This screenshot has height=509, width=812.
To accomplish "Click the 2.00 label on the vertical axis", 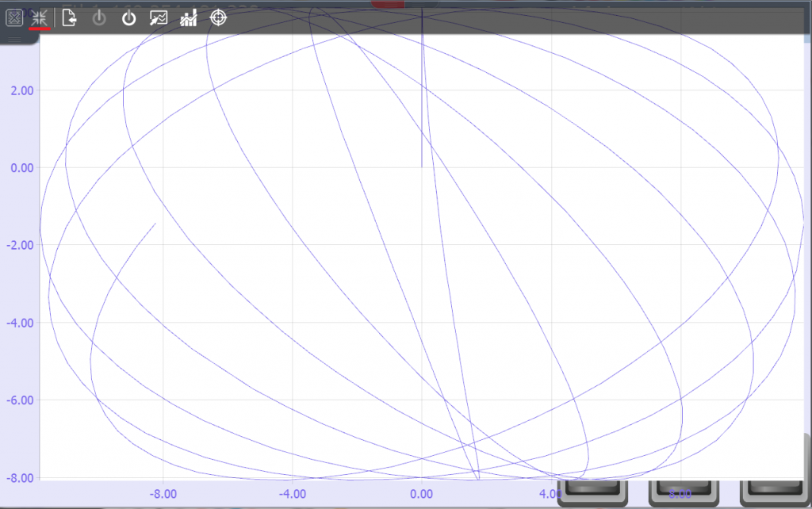I will click(x=22, y=90).
